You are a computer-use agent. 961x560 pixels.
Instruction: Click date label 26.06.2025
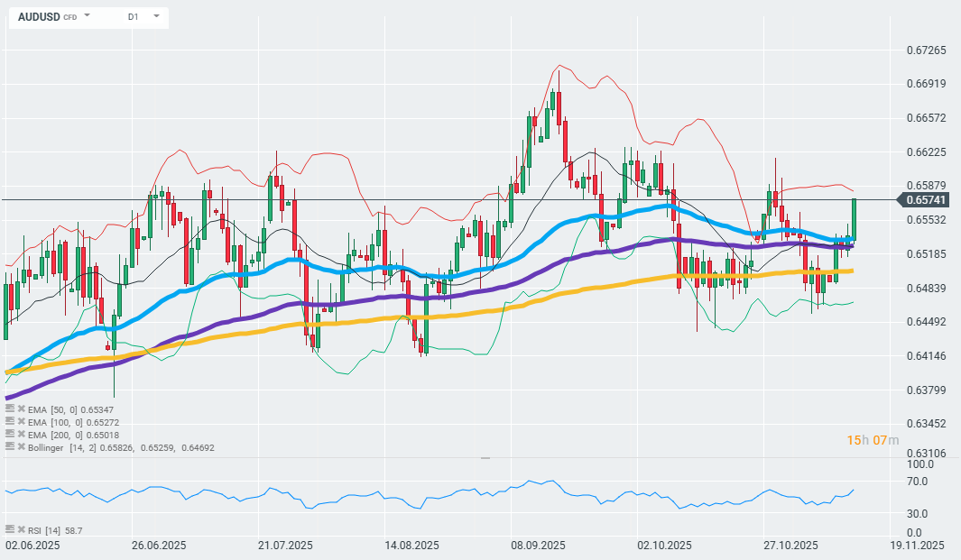pyautogui.click(x=159, y=546)
